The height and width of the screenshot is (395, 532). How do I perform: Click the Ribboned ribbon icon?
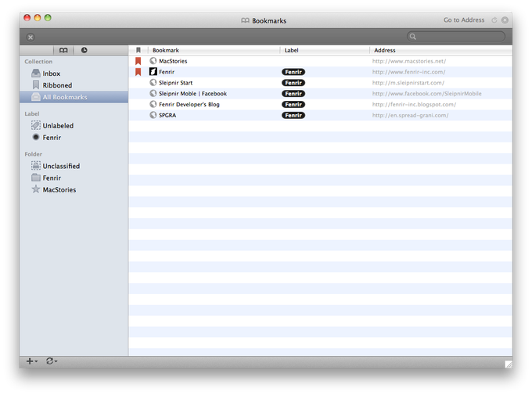36,84
